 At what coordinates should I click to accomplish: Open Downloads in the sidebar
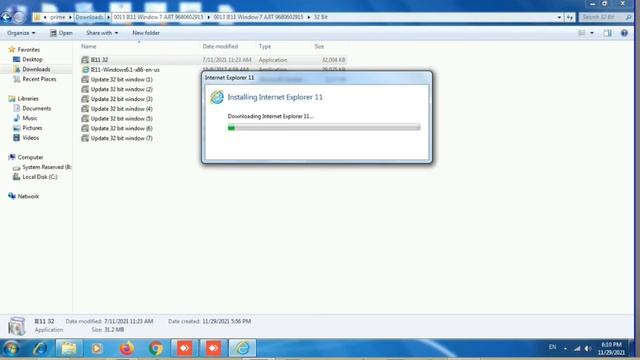click(36, 69)
